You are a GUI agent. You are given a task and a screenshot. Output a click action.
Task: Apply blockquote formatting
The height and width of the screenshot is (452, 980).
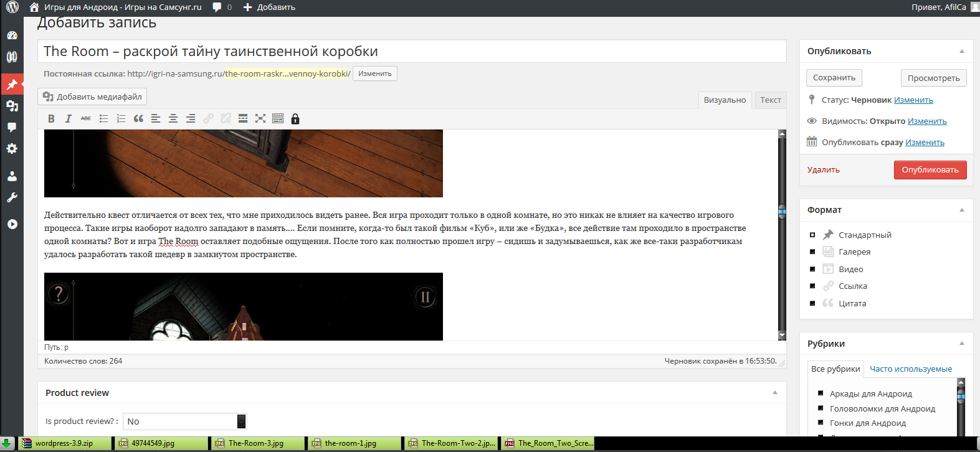[138, 118]
